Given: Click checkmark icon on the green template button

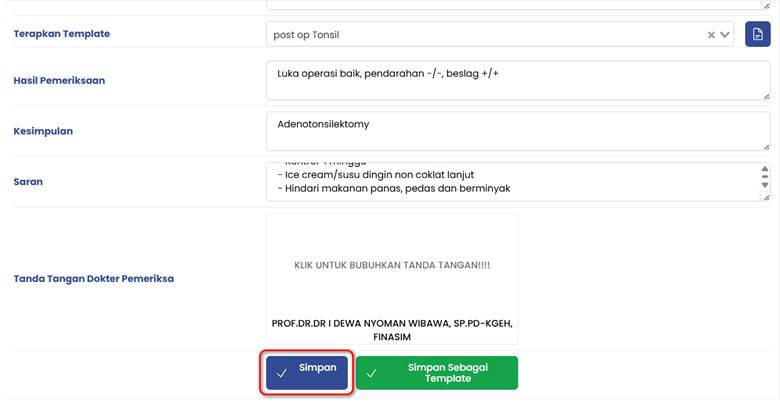Looking at the screenshot, I should [372, 373].
